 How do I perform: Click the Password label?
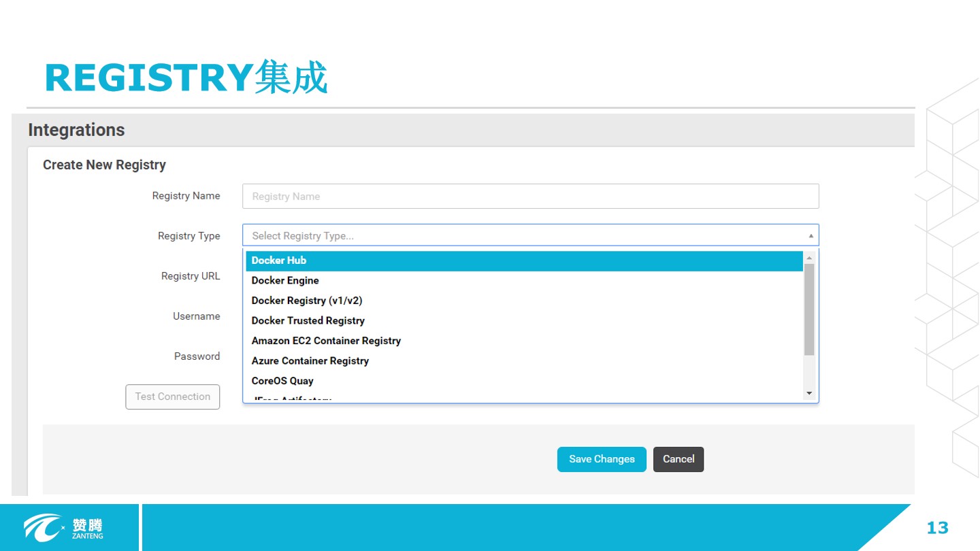197,356
